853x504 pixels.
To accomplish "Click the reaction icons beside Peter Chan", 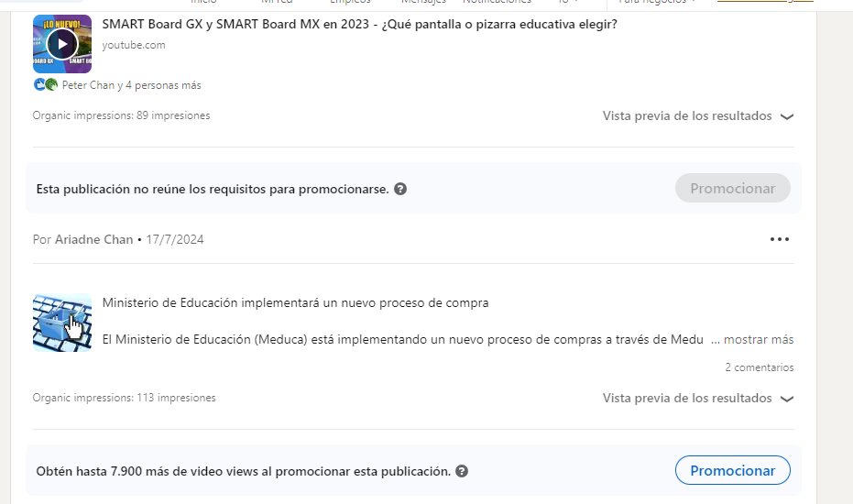I will [x=46, y=85].
